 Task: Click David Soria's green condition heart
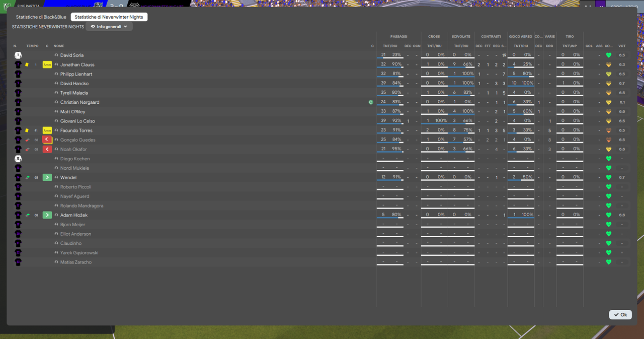tap(609, 55)
